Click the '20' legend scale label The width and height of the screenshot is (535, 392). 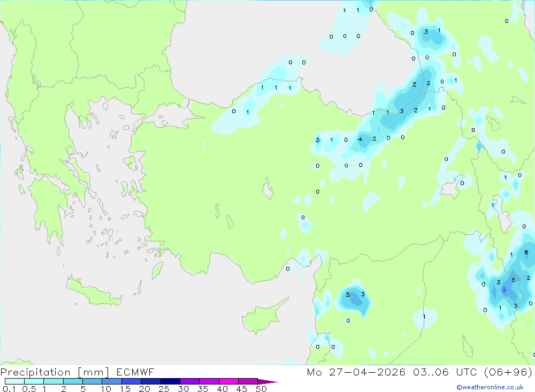(144, 389)
